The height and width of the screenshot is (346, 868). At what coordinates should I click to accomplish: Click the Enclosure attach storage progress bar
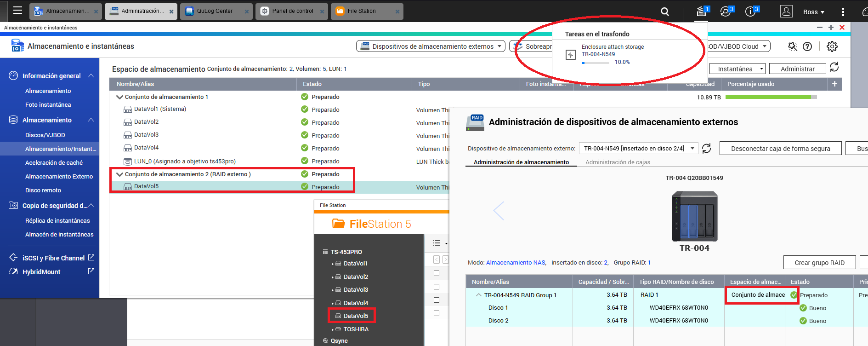click(x=596, y=63)
